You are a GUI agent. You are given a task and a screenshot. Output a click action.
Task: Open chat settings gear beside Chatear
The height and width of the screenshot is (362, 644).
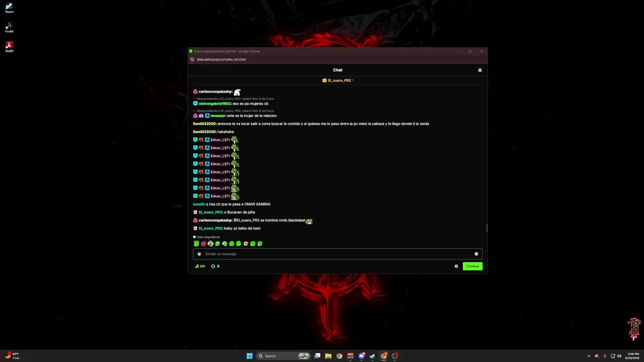click(456, 266)
